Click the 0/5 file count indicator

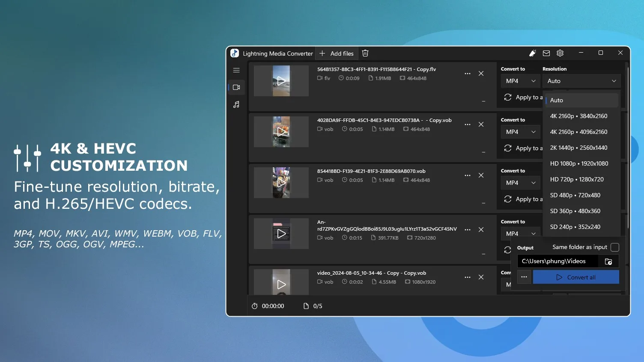313,306
